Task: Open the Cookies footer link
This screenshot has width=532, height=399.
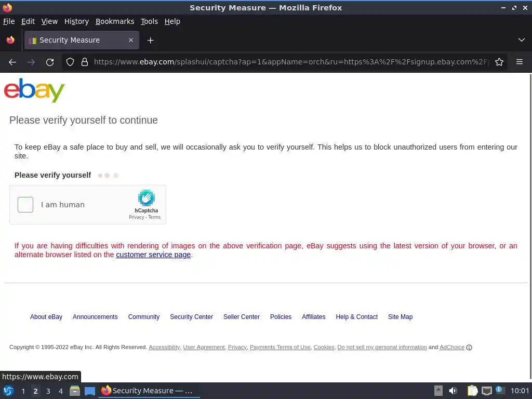Action: pyautogui.click(x=324, y=348)
